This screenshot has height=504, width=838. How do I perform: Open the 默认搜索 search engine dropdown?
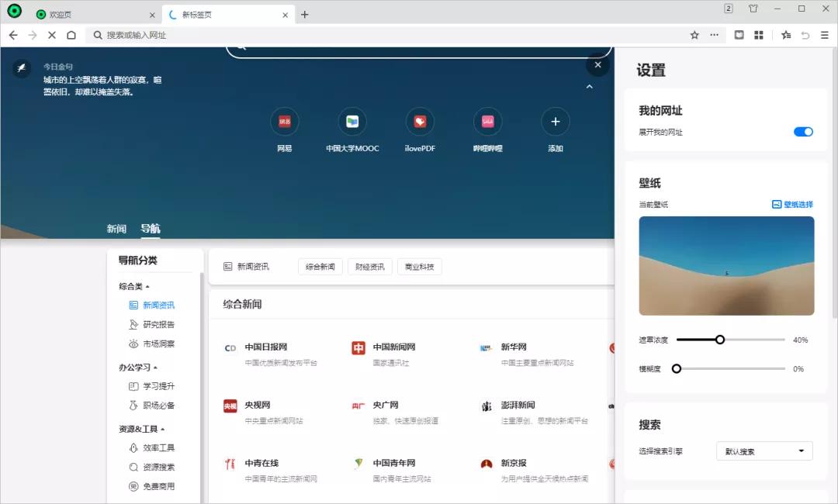coord(764,450)
